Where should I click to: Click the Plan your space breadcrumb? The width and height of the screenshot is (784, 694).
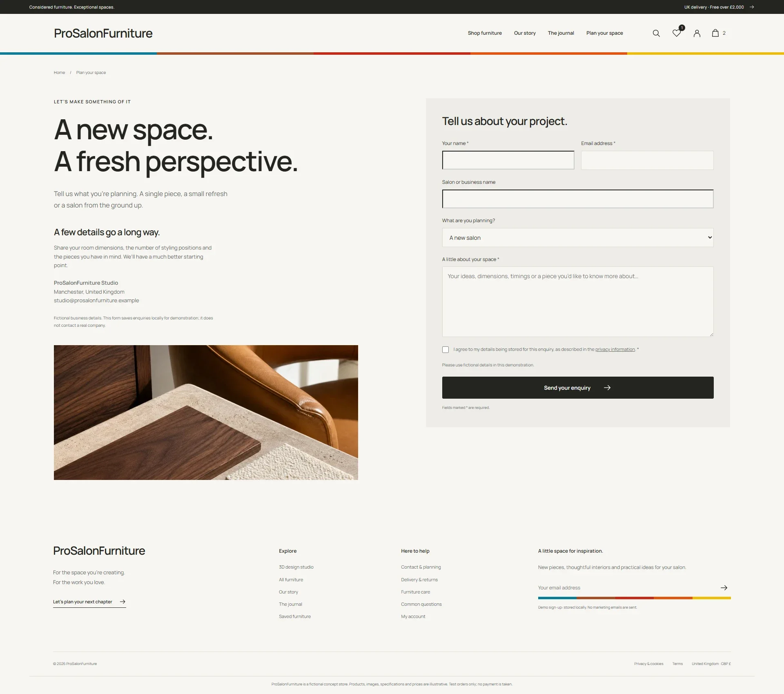pos(91,73)
